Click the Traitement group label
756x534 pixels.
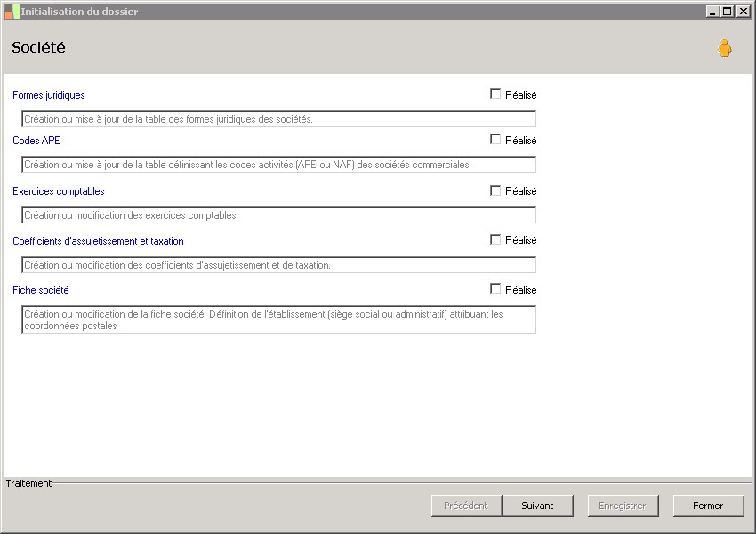tap(28, 483)
